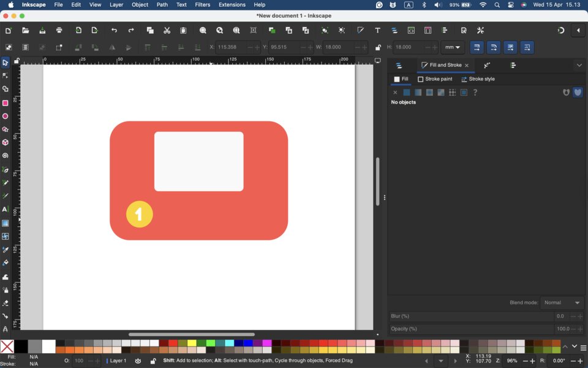Toggle Layer 1 lock icon

(x=153, y=361)
